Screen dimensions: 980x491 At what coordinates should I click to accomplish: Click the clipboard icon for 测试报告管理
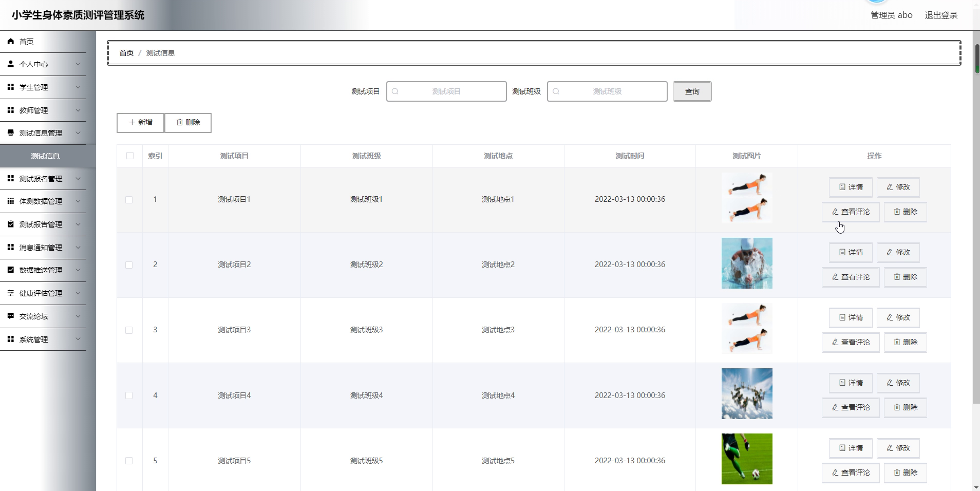11,224
